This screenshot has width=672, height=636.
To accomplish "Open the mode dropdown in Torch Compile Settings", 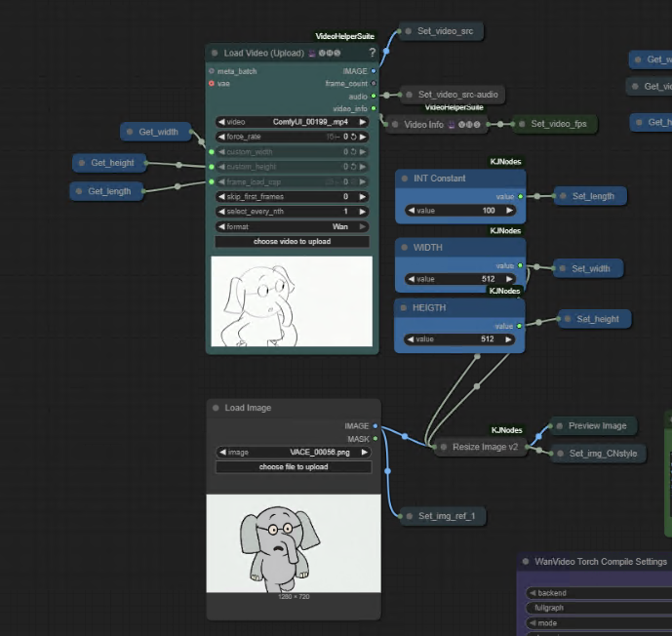I will (599, 623).
